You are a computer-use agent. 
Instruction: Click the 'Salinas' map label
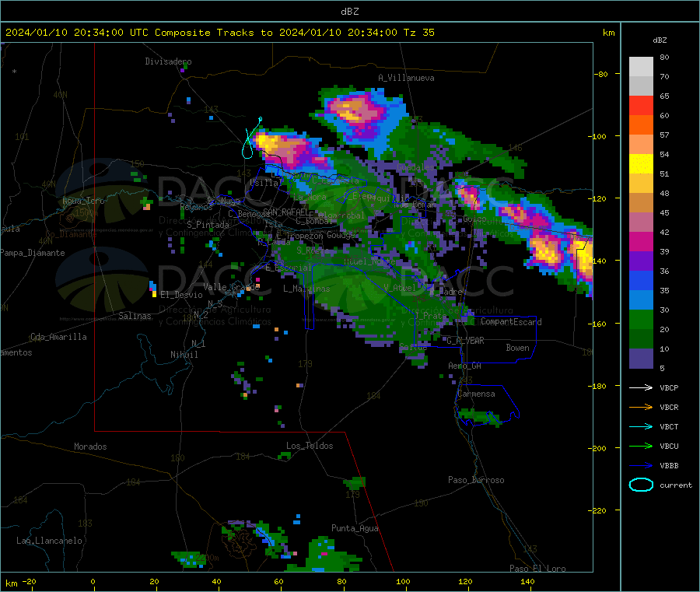click(x=135, y=316)
